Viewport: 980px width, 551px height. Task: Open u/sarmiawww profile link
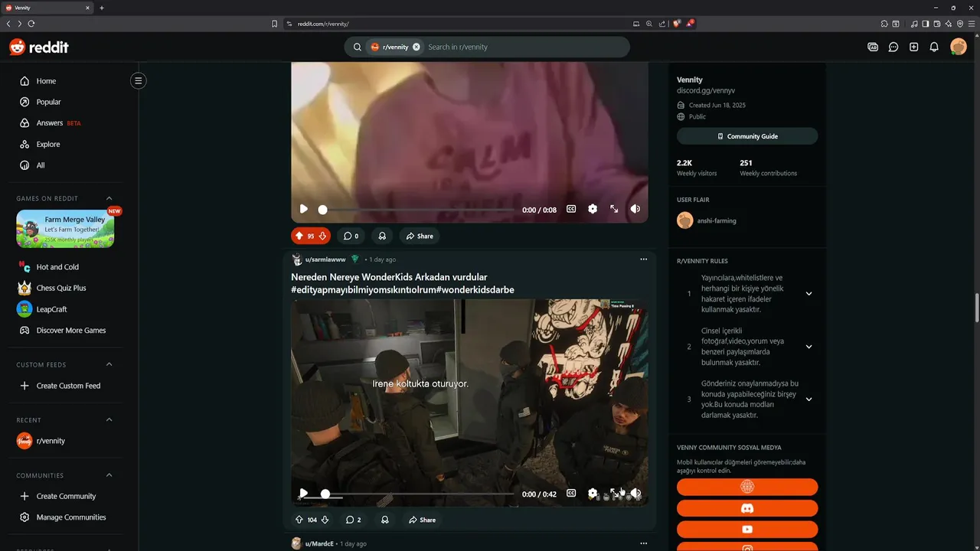tap(325, 259)
